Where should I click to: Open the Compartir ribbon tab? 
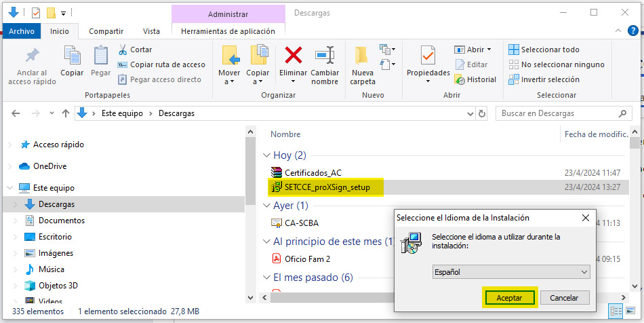(106, 31)
